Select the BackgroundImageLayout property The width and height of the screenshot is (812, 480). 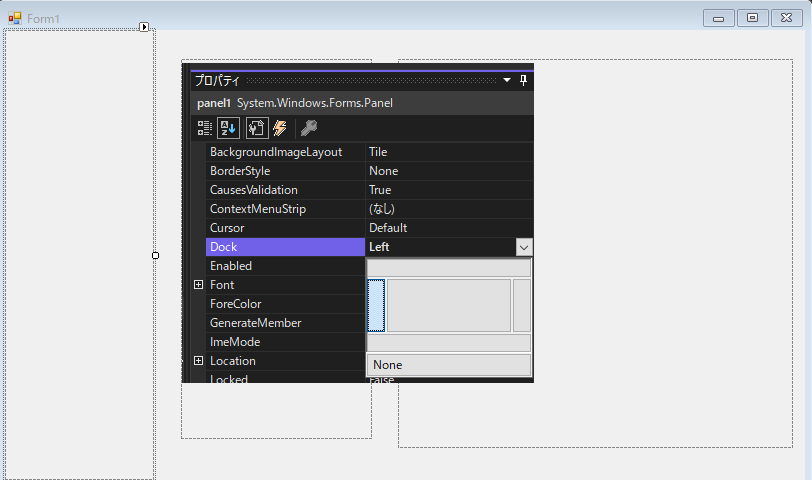coord(276,152)
